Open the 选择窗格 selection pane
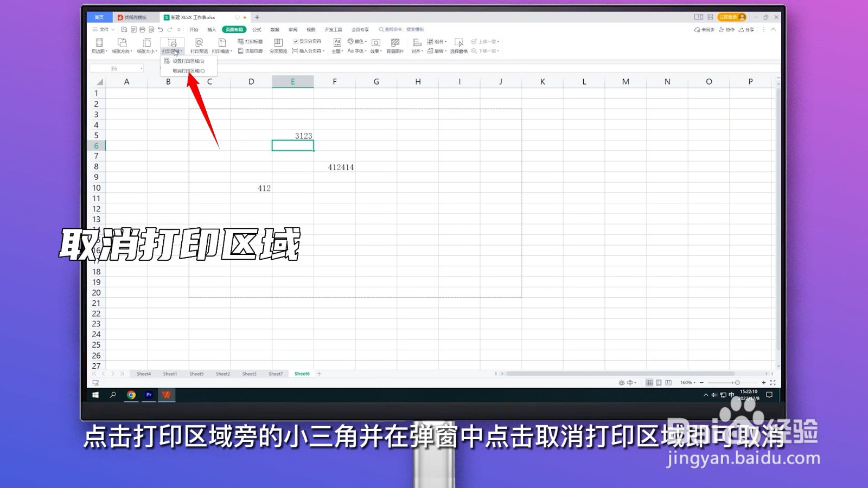The width and height of the screenshot is (868, 488). pos(459,46)
